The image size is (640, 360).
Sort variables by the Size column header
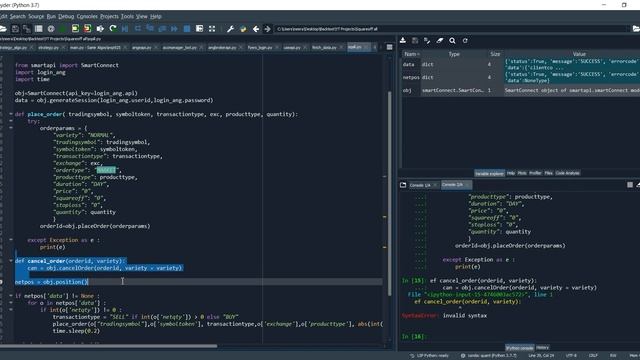495,54
